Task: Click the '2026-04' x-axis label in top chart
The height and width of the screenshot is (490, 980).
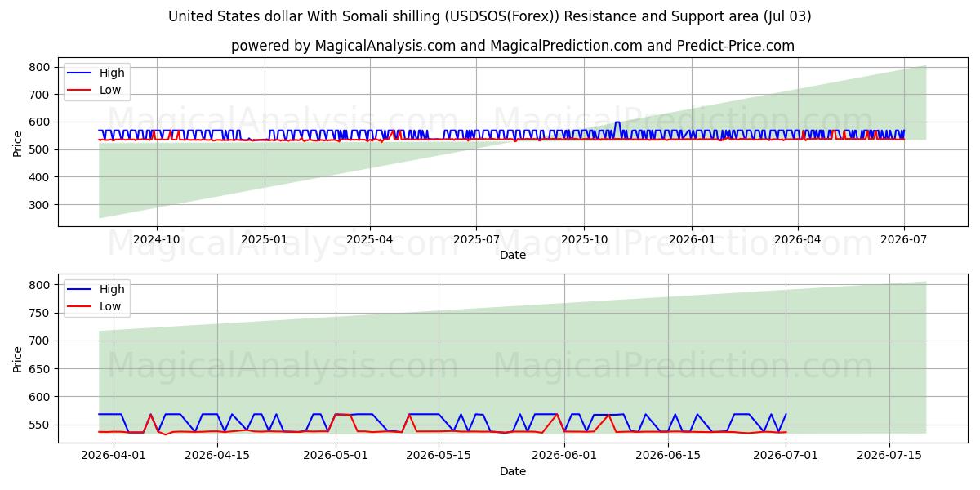Action: [x=797, y=241]
